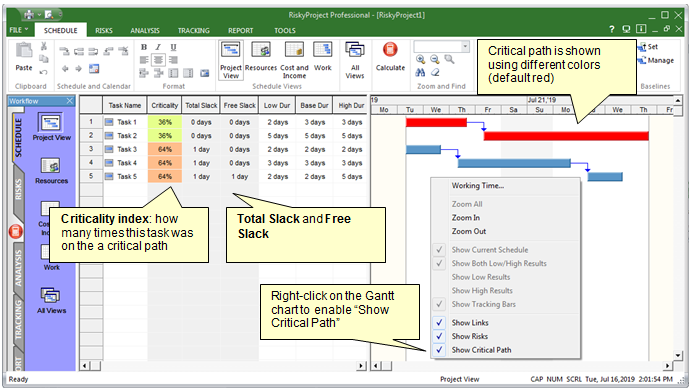The height and width of the screenshot is (388, 689).
Task: Open Project View from the ribbon
Action: click(231, 60)
